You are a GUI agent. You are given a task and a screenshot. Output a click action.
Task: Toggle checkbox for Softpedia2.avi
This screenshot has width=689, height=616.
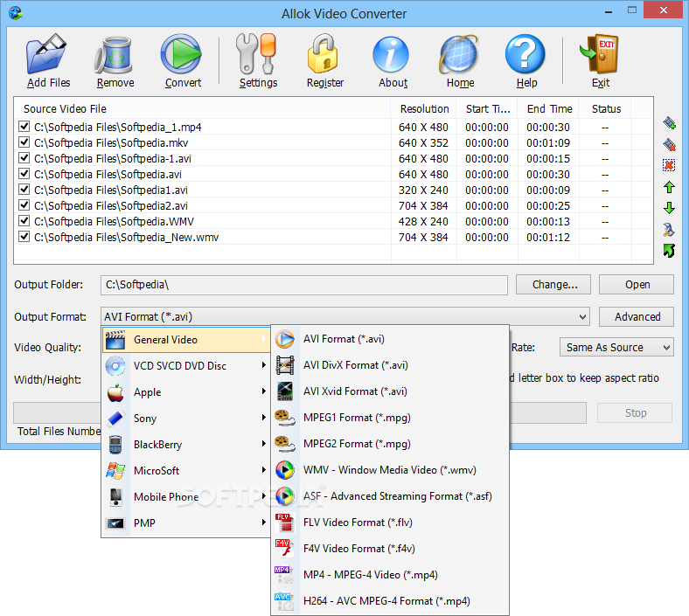coord(24,205)
